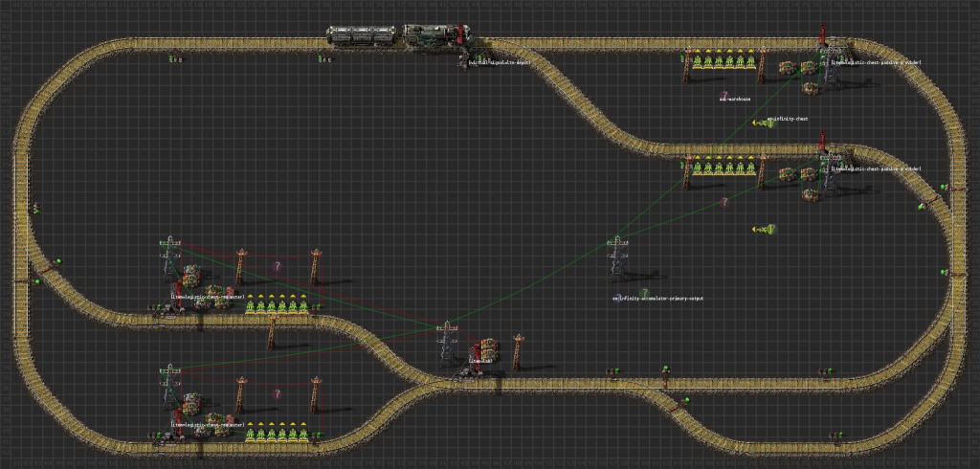Click the upper-left station's logistic-chest-requester label
The height and width of the screenshot is (469, 980).
click(x=208, y=296)
